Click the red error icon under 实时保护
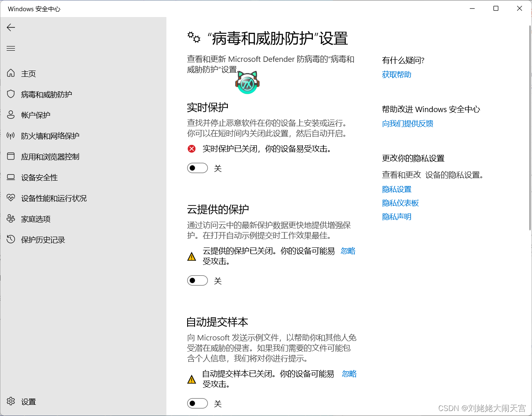532x416 pixels. pos(192,149)
